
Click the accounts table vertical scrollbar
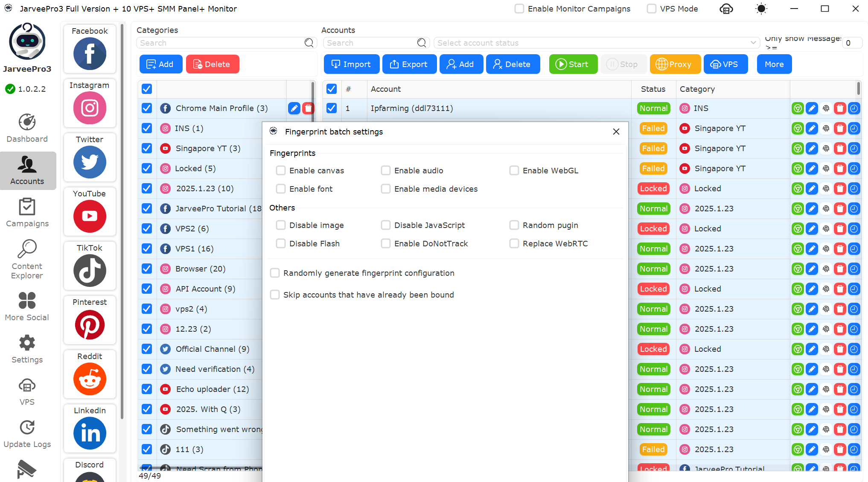tap(858, 89)
